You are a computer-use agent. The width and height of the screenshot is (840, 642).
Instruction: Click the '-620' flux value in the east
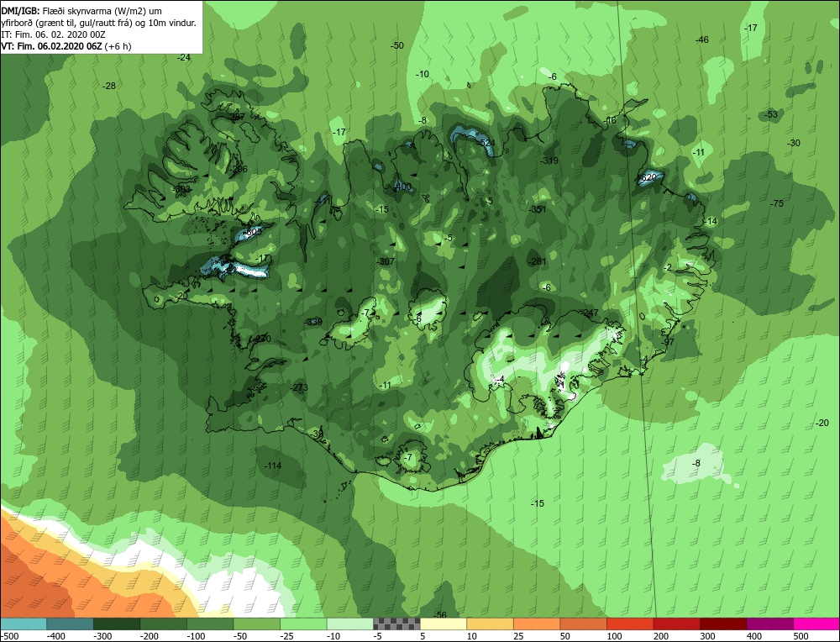(648, 177)
